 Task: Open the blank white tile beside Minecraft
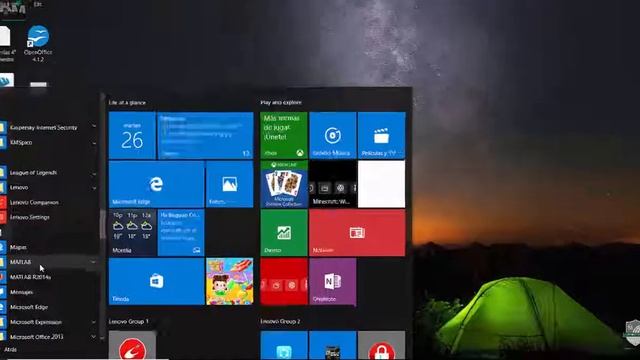(x=382, y=184)
